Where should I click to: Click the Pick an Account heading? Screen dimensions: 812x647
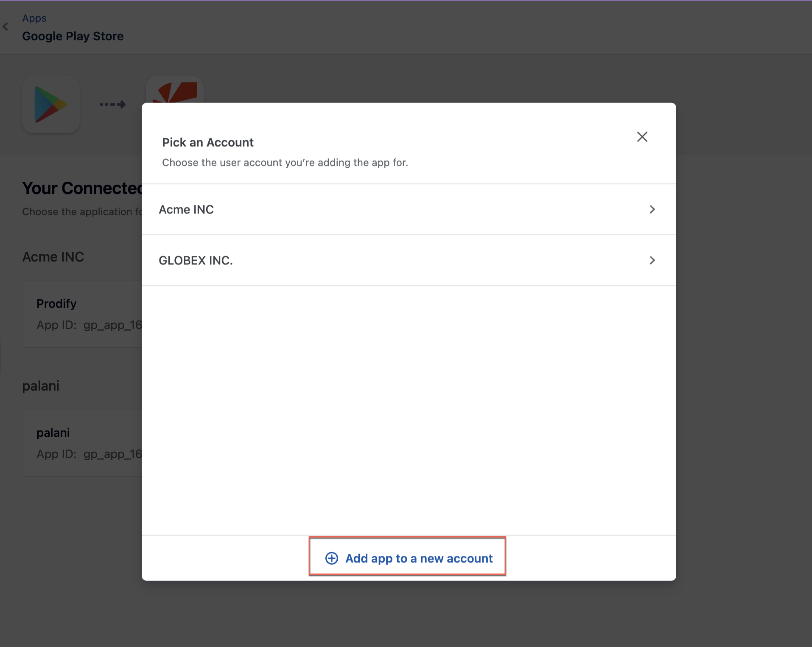pyautogui.click(x=207, y=142)
